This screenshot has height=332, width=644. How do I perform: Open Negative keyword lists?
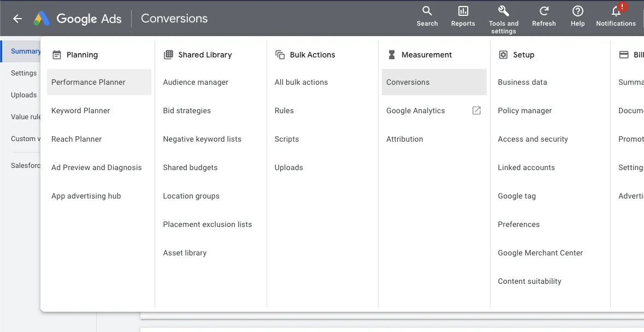202,139
